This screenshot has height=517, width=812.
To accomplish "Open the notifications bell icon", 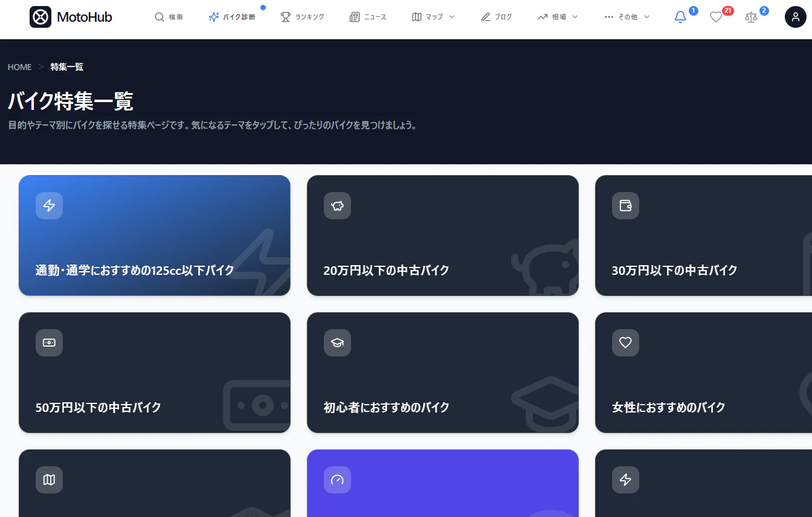I will click(x=680, y=17).
